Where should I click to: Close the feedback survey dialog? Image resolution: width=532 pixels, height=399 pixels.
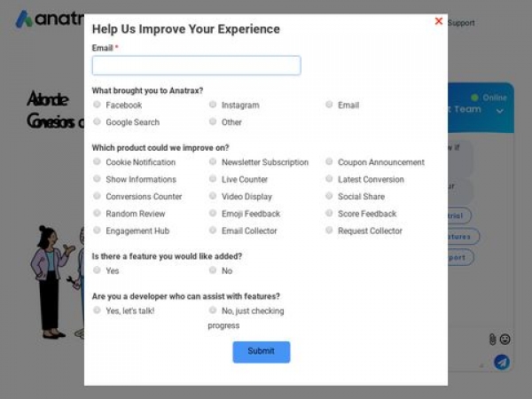pyautogui.click(x=438, y=21)
